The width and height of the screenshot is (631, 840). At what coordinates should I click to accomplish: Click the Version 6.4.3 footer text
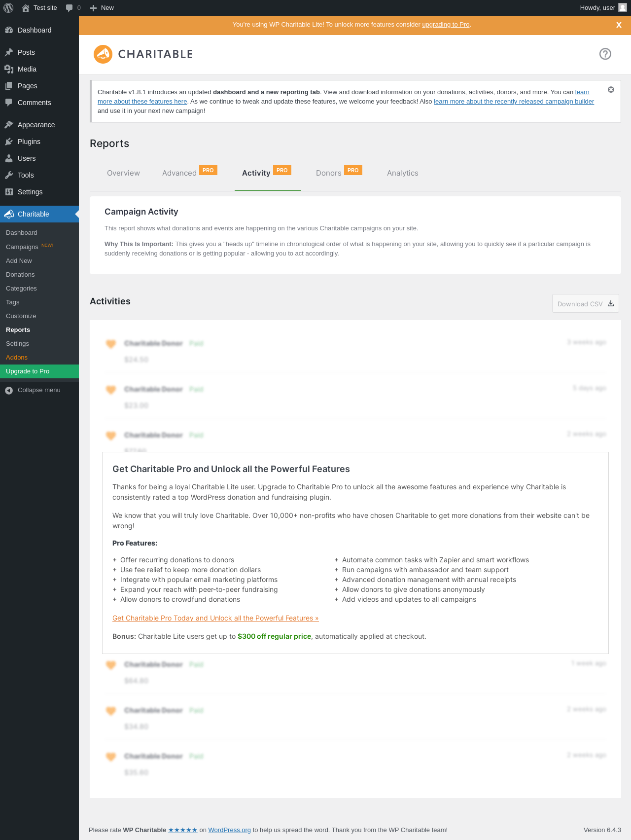click(602, 830)
